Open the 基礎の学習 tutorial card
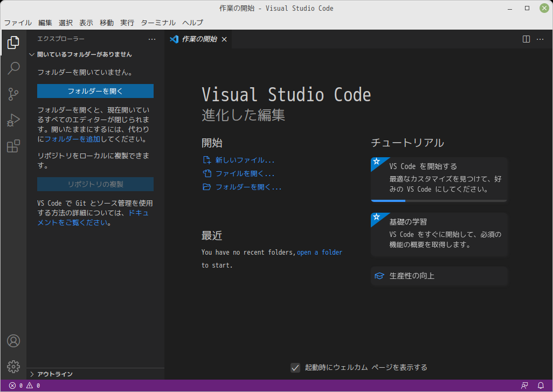Screen dimensions: 553x392 click(x=439, y=234)
